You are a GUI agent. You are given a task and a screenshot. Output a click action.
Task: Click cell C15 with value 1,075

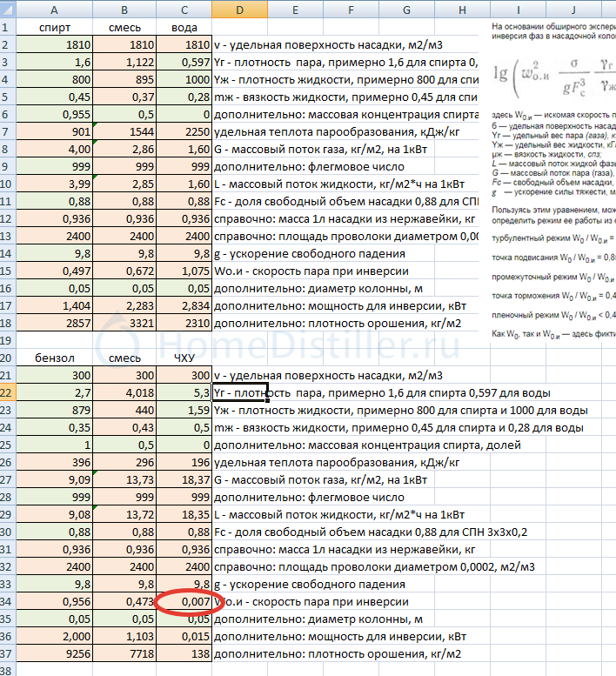pos(184,271)
